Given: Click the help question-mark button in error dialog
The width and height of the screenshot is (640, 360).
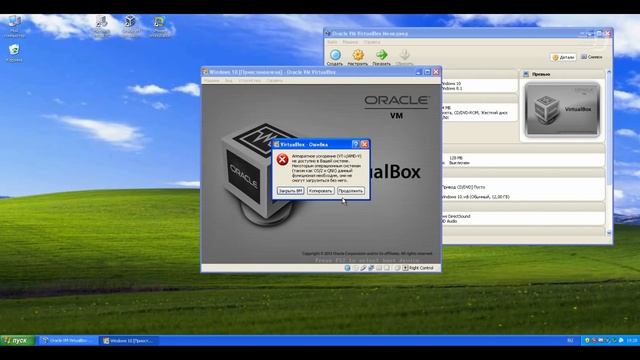Looking at the screenshot, I should point(356,144).
